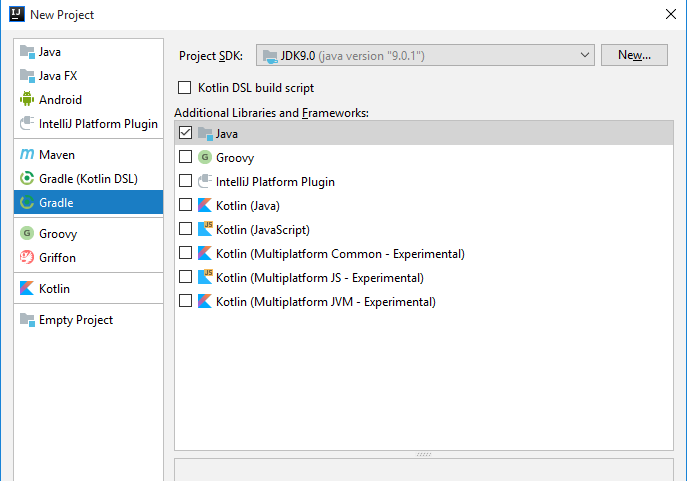The image size is (687, 481).
Task: Select the Java FX label
Action: coord(58,76)
